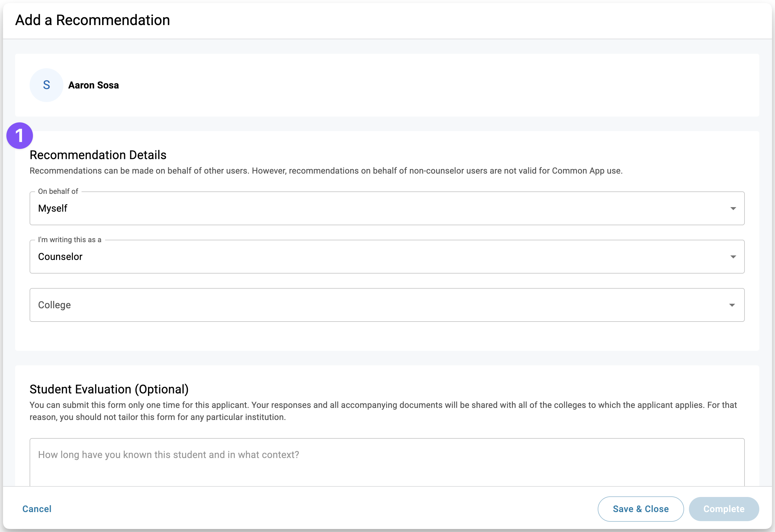Viewport: 775px width, 532px height.
Task: Click the one-time submission notice text
Action: tap(383, 411)
